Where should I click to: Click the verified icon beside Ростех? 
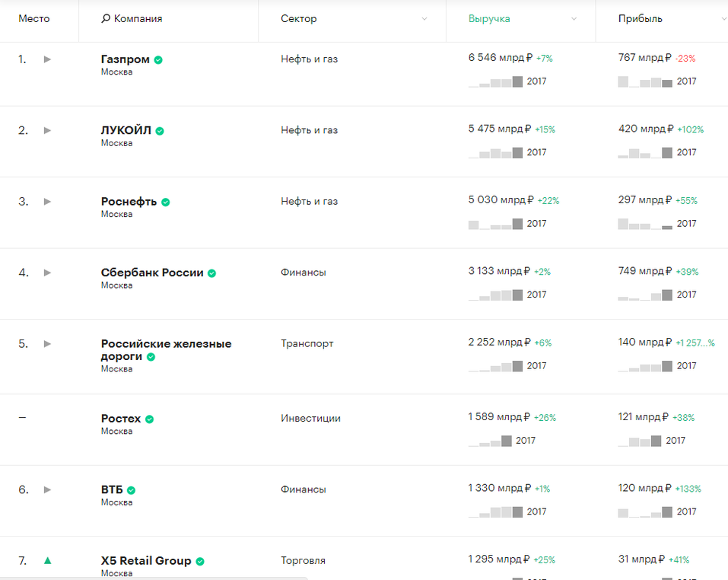tap(150, 419)
